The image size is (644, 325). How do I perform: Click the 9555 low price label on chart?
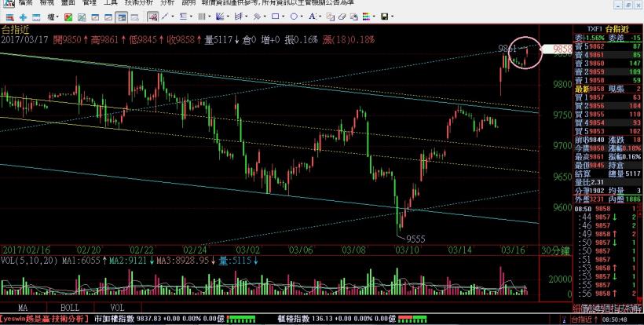(x=414, y=239)
